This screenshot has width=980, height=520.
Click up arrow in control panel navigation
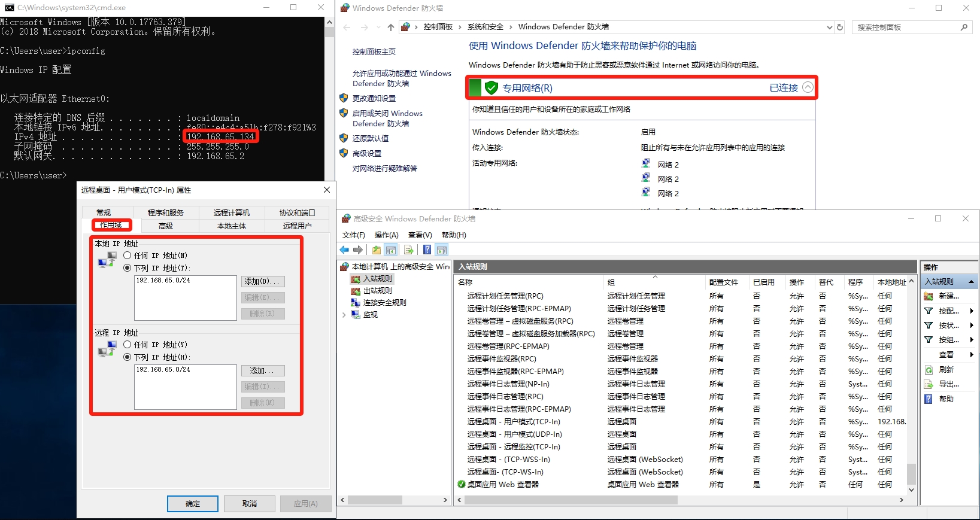click(x=391, y=27)
